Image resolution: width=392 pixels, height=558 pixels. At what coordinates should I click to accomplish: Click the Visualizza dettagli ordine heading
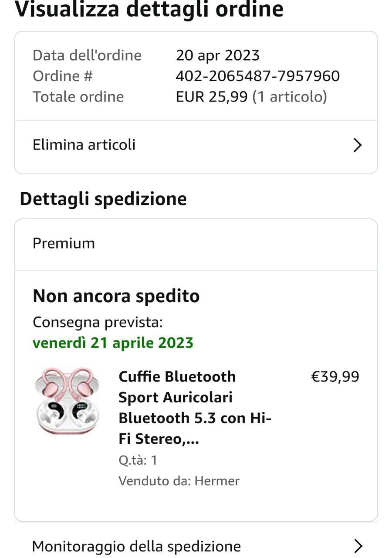click(149, 10)
